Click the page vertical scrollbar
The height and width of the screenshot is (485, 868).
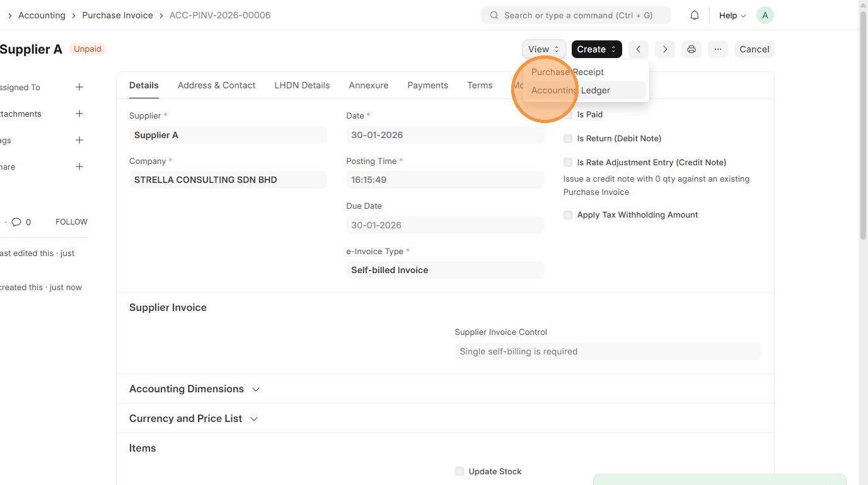[863, 126]
